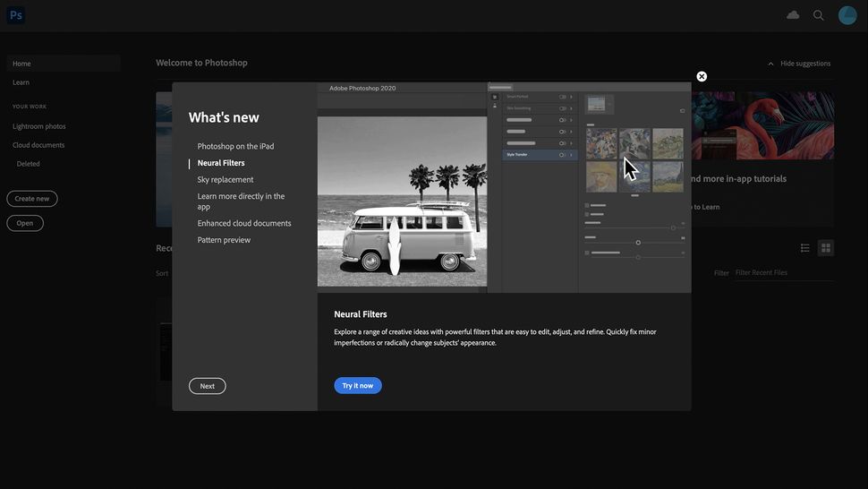Select the Sky replacement topic
The height and width of the screenshot is (489, 868).
point(226,179)
